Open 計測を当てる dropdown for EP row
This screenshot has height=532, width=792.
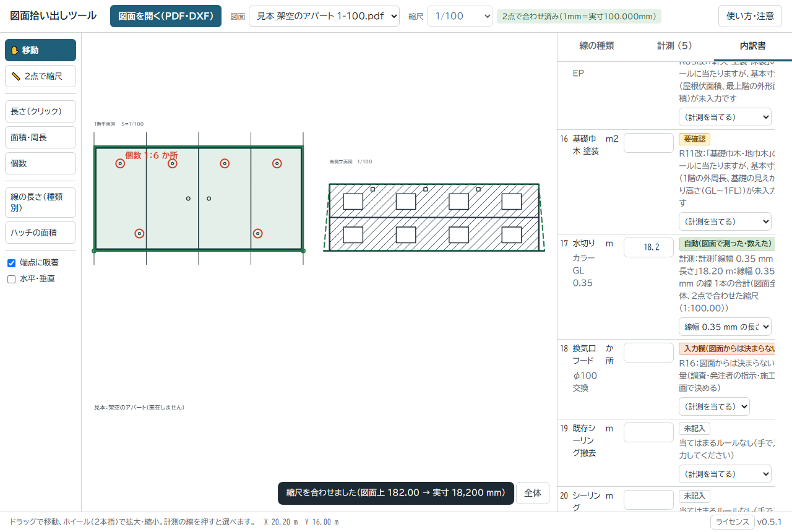tap(725, 117)
